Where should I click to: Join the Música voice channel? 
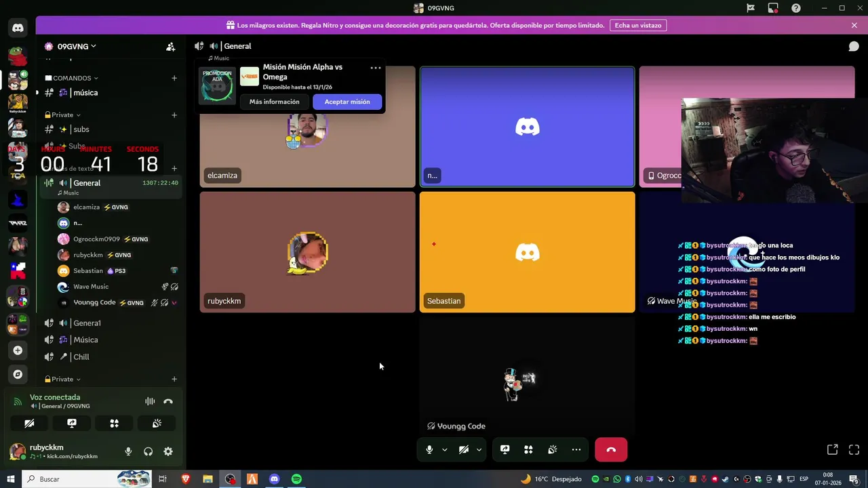111,340
